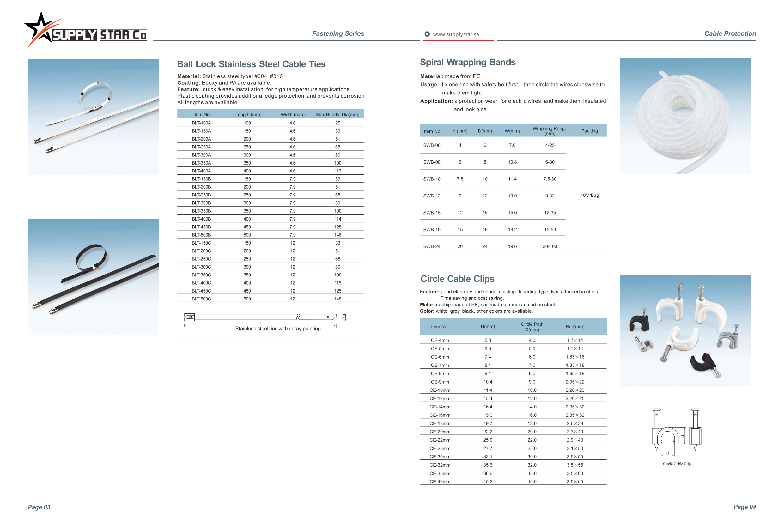784x532 pixels.
Task: Click the Fastening Series header
Action: pos(338,33)
